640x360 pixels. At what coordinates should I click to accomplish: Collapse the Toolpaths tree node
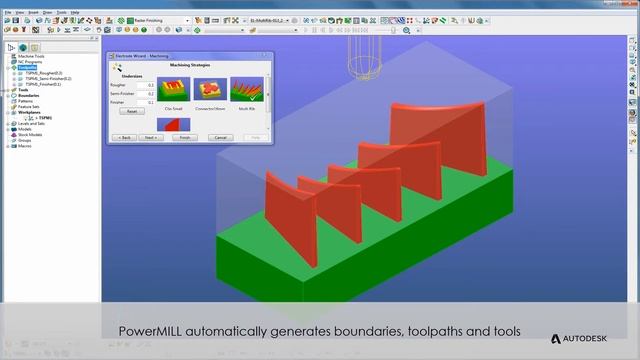point(8,68)
